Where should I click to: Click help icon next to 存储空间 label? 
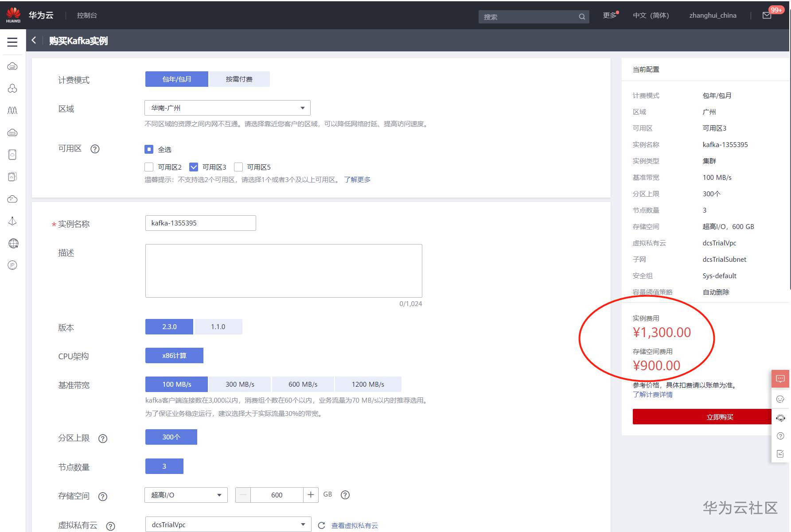point(103,497)
